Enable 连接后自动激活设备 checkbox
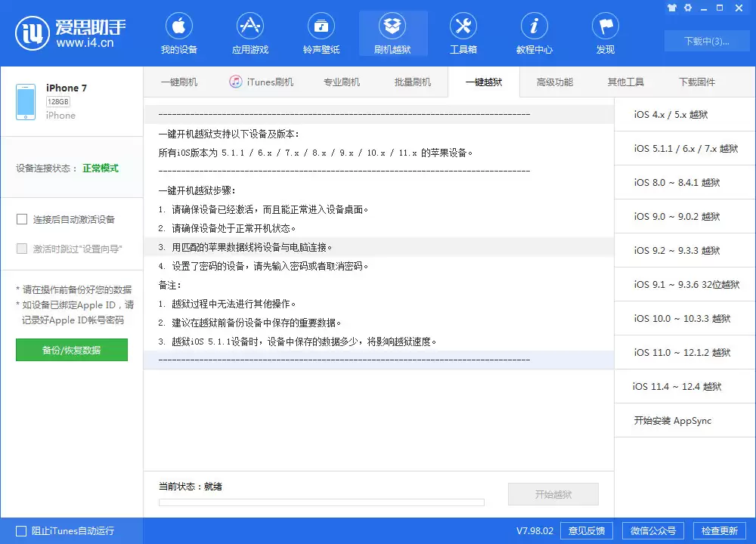This screenshot has height=544, width=756. tap(22, 220)
